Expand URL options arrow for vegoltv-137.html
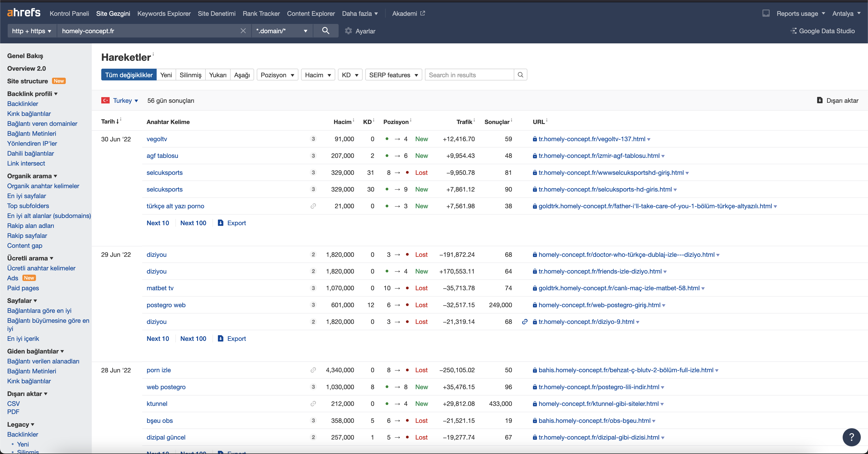 click(649, 139)
